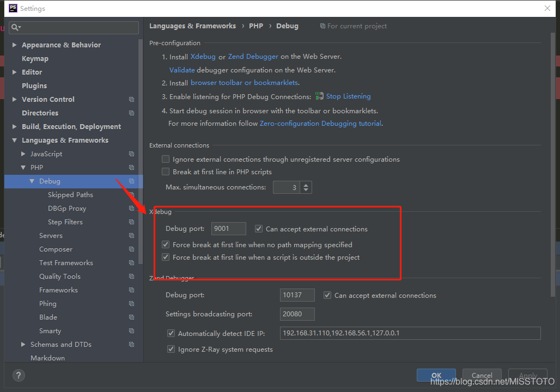Click the project-level icon beside Composer
560x392 pixels.
[x=131, y=249]
